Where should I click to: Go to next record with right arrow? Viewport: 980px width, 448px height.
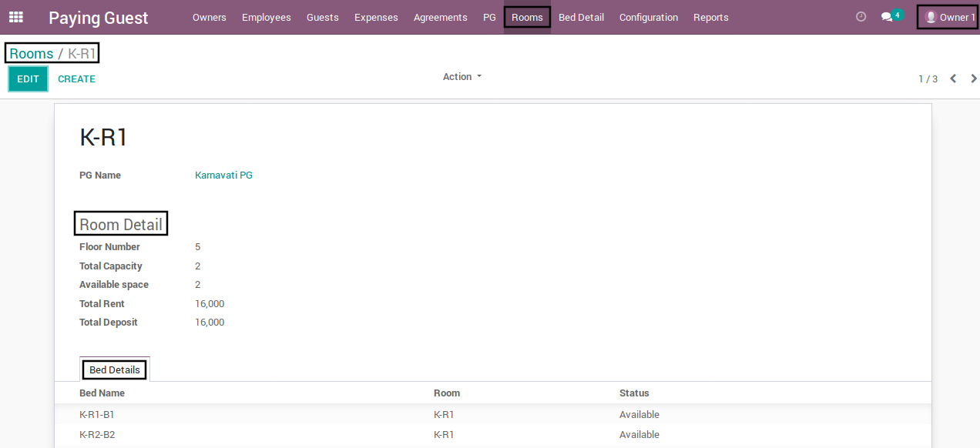point(974,79)
